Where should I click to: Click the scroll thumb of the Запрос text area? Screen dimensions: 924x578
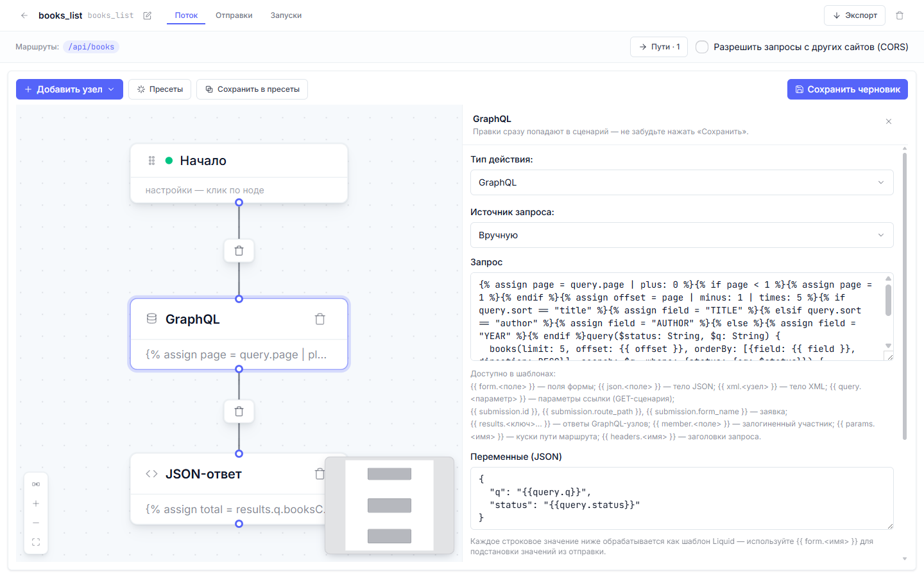(x=888, y=300)
